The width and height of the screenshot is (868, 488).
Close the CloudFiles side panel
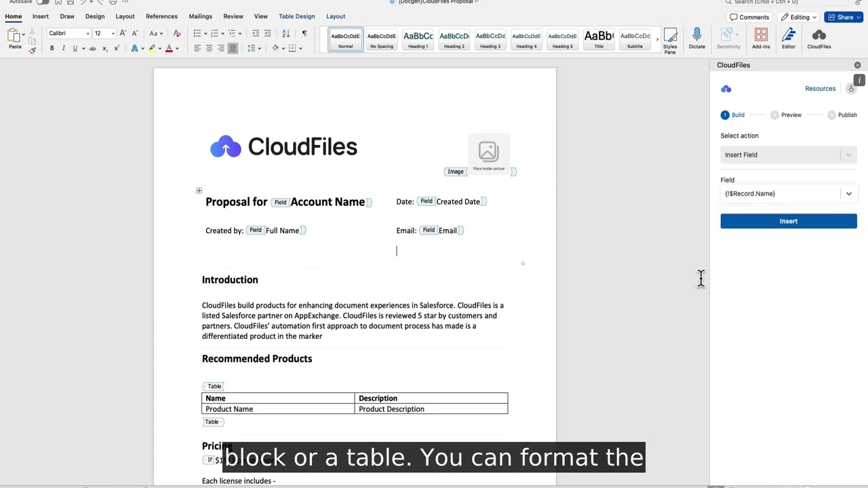click(x=857, y=65)
